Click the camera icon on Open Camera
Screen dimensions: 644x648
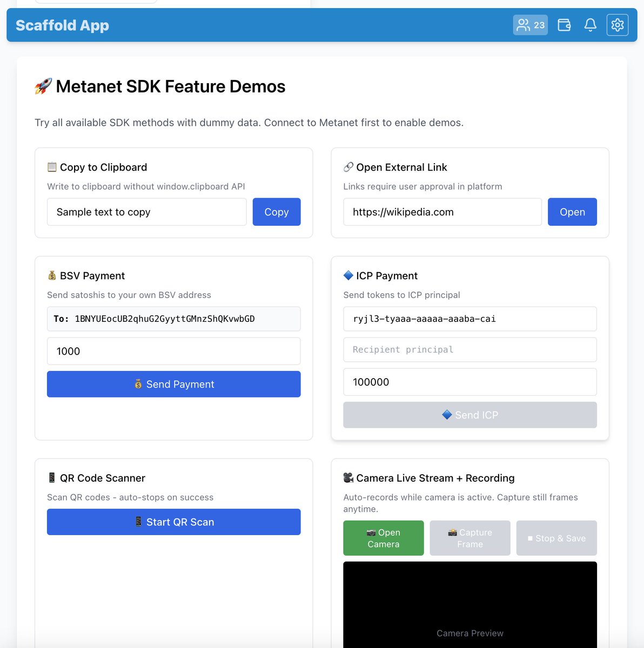coord(371,532)
